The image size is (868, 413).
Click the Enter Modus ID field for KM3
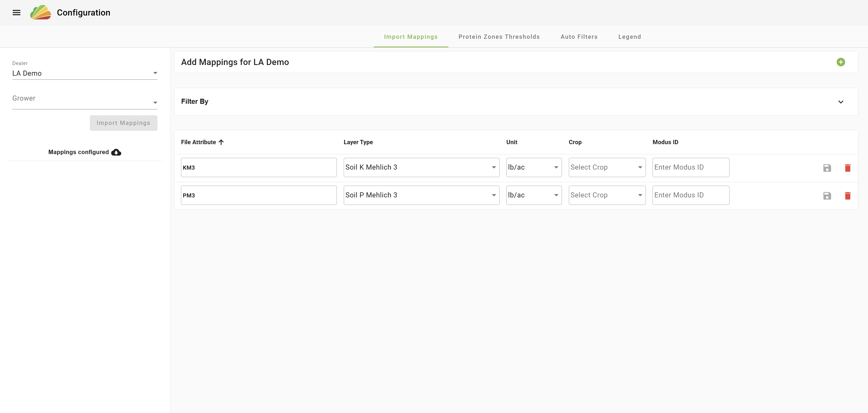(690, 167)
